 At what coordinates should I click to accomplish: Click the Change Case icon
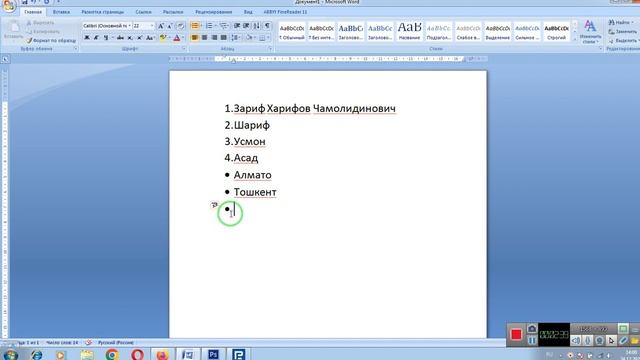tap(150, 38)
